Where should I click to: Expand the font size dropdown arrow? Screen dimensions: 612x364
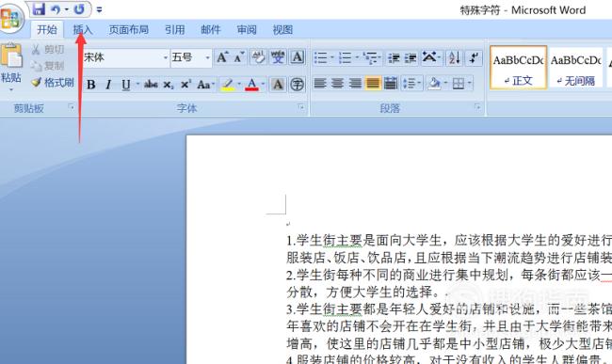tap(208, 57)
